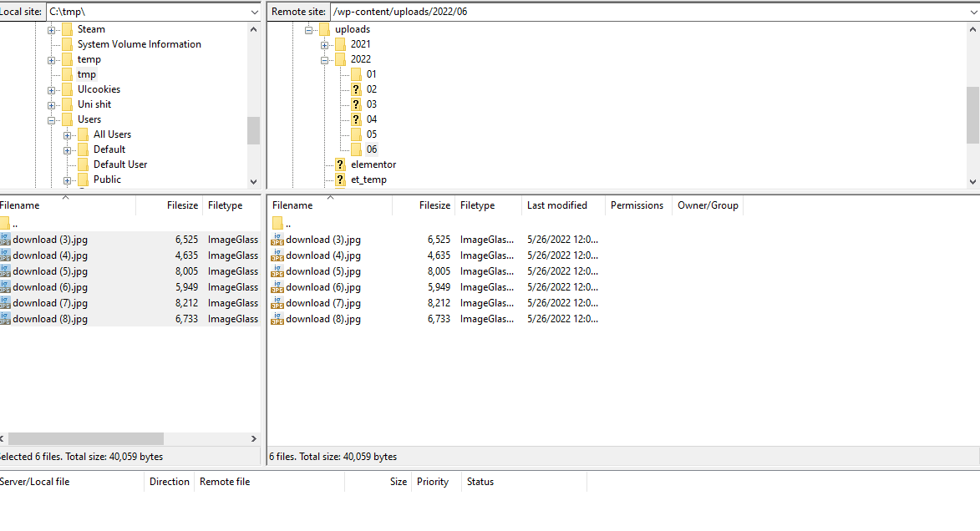Image resolution: width=980 pixels, height=531 pixels.
Task: Select the elementor folder label in remote tree
Action: point(373,164)
